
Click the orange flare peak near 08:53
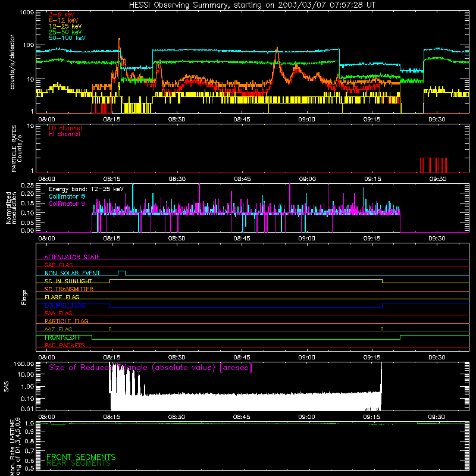click(x=277, y=49)
